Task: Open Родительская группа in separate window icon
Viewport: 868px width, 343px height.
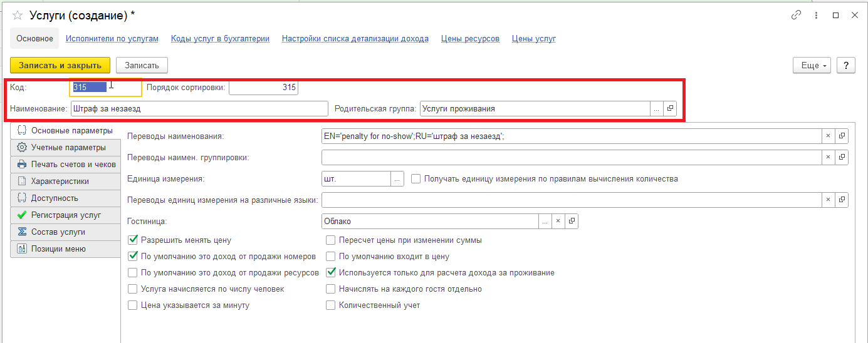Action: coord(670,108)
